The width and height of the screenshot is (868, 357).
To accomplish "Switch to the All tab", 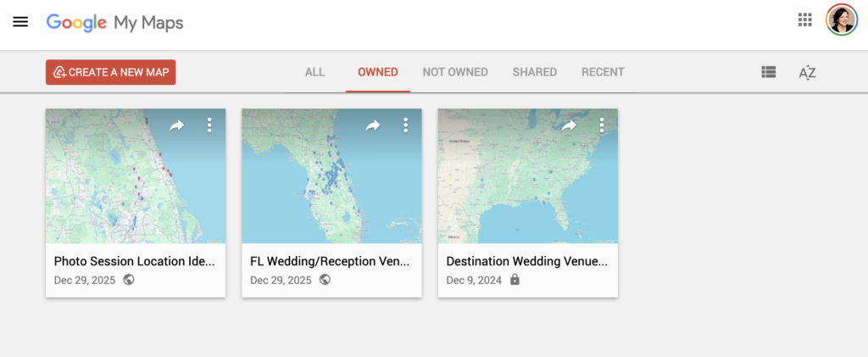I will coord(314,72).
